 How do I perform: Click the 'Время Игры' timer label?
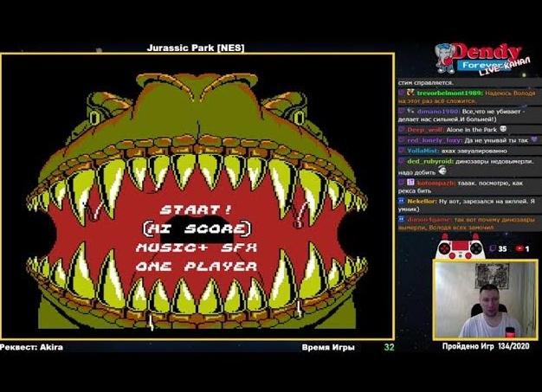pyautogui.click(x=328, y=348)
